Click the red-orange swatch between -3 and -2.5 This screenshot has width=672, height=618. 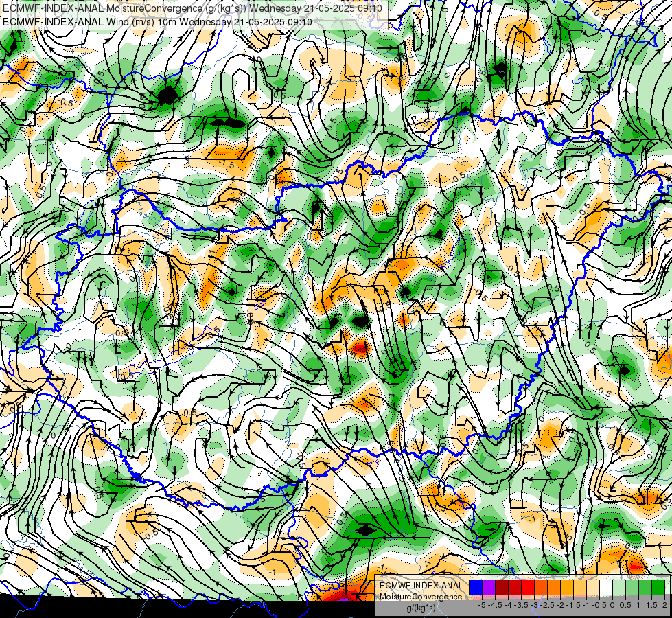pos(541,587)
